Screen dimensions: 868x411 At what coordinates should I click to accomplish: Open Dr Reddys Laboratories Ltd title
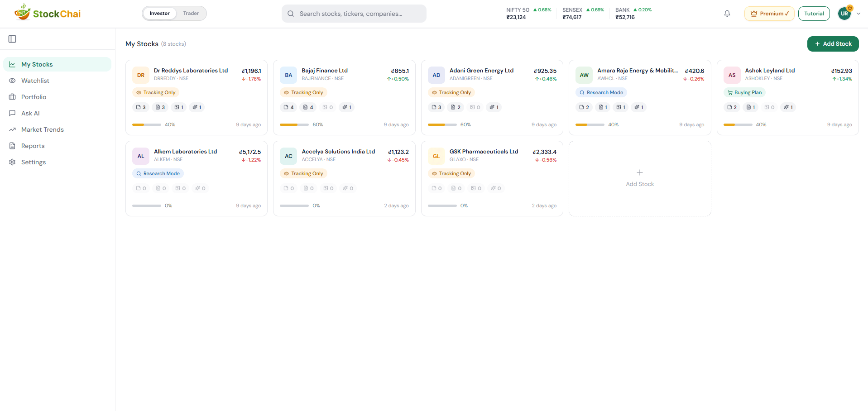click(x=191, y=71)
